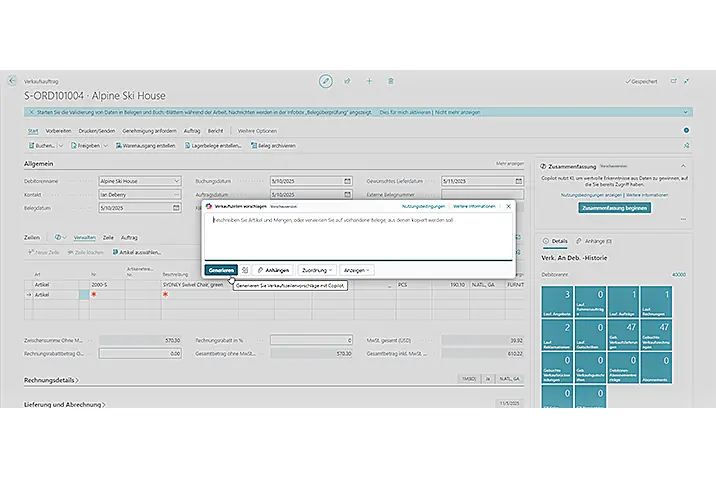Click the Kontakt lookup ellipsis
Image resolution: width=716 pixels, height=478 pixels.
pos(177,194)
